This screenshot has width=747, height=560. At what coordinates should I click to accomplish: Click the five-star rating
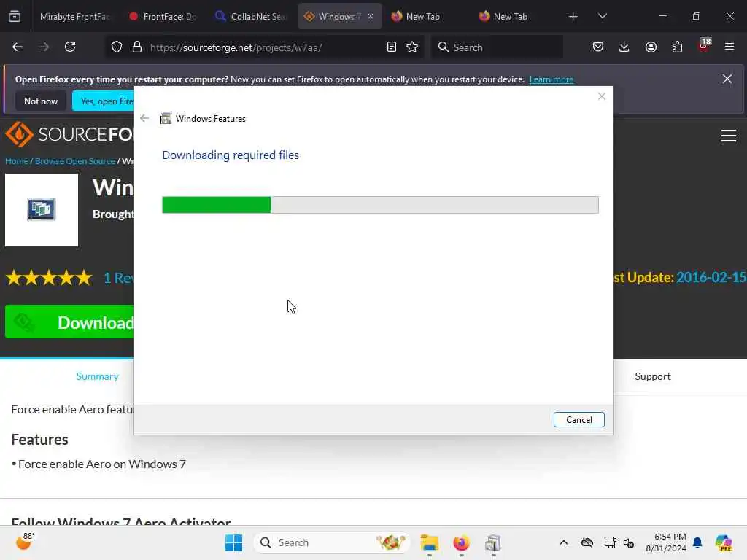[x=49, y=277]
